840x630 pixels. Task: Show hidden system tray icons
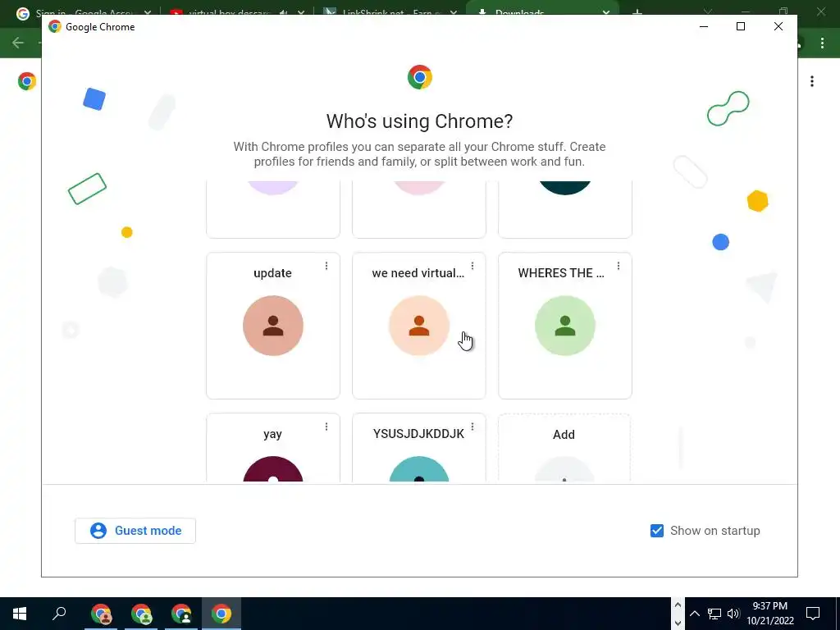[x=694, y=614]
